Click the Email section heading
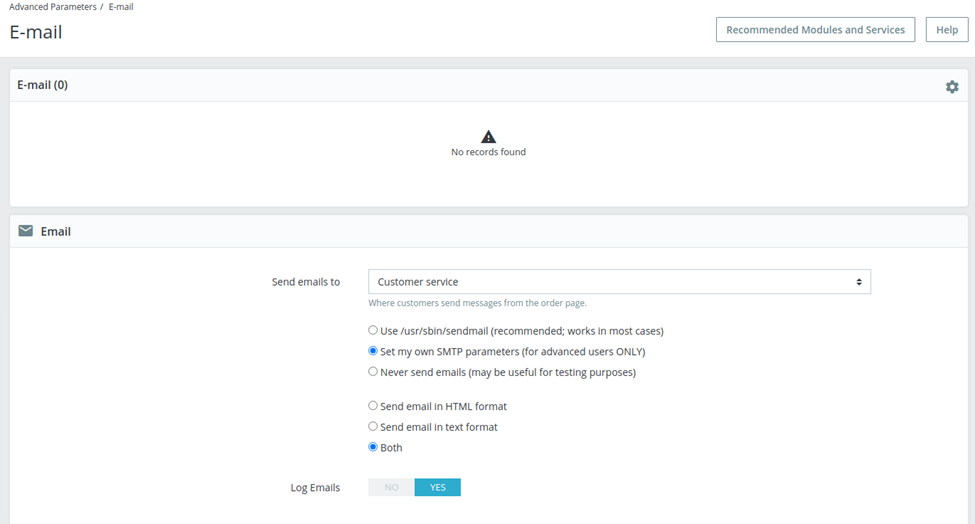This screenshot has width=975, height=524. pos(55,231)
